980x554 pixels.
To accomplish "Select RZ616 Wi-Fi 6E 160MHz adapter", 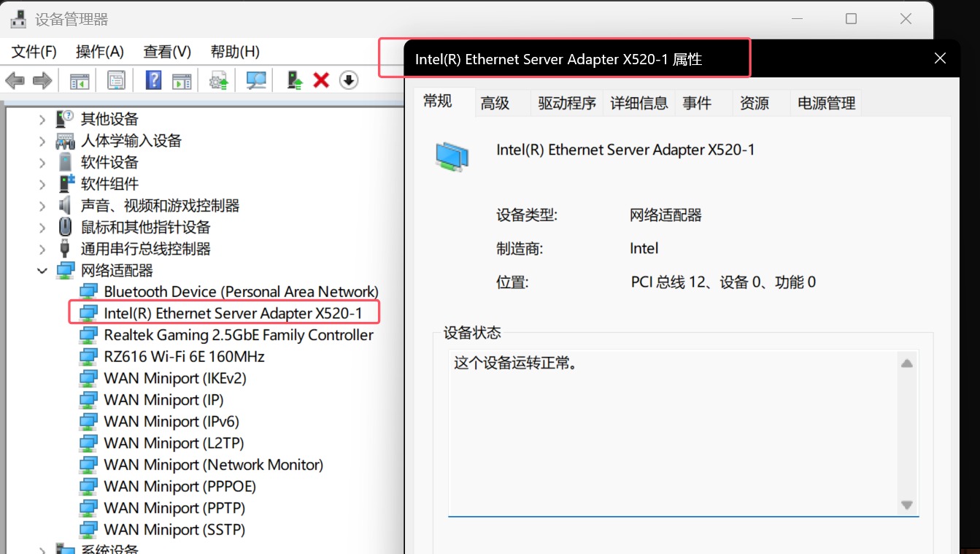I will pyautogui.click(x=184, y=357).
